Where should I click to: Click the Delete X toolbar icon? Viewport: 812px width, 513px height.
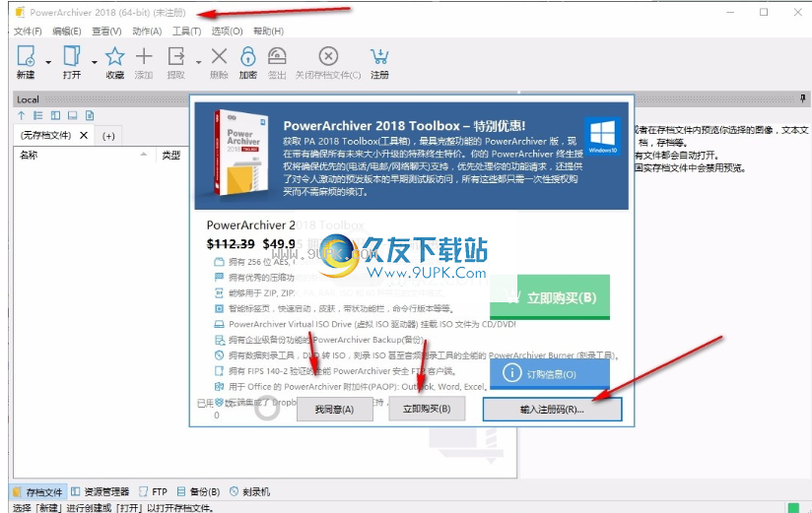[x=219, y=56]
